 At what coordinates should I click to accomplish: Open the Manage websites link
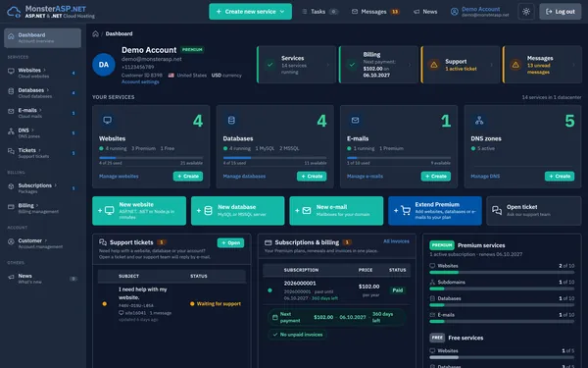pos(119,176)
